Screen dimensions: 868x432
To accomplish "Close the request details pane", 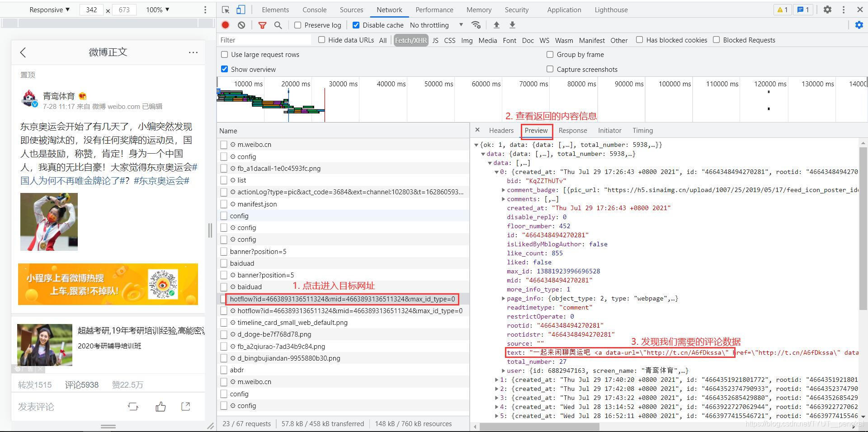I will 477,130.
